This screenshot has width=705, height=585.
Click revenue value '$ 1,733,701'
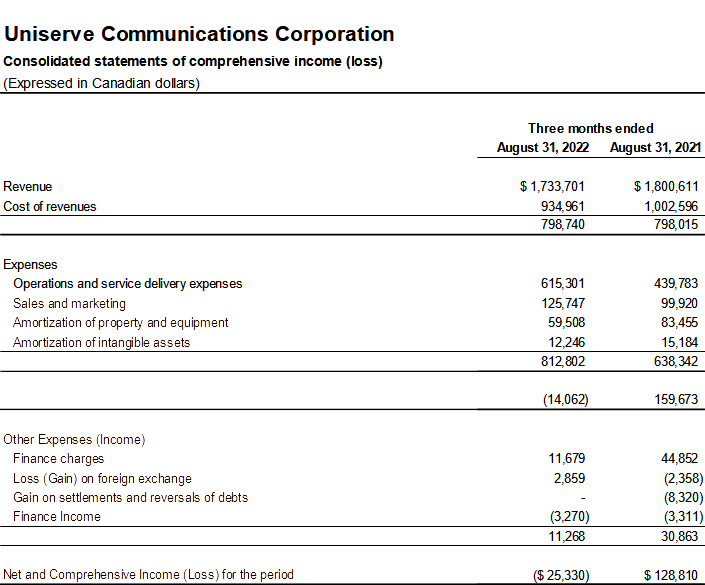tap(552, 187)
